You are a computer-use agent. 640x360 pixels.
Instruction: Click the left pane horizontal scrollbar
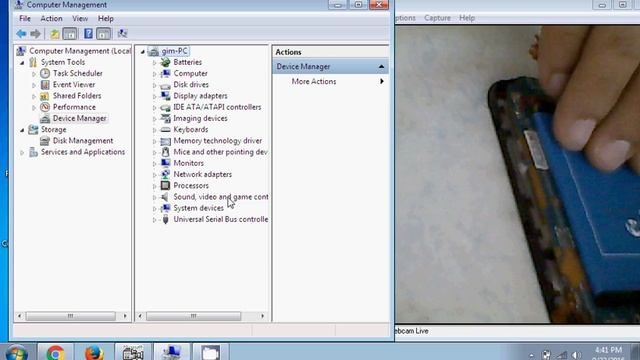coord(71,316)
